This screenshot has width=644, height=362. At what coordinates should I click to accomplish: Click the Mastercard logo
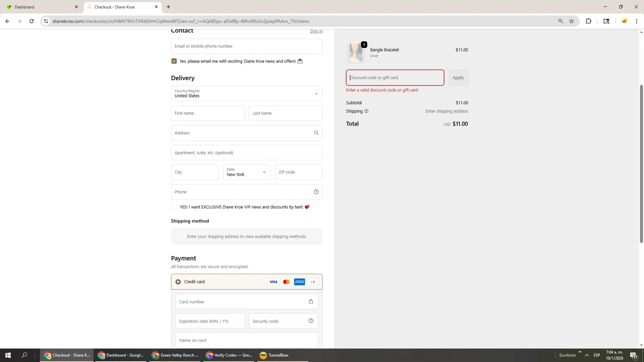pyautogui.click(x=286, y=282)
